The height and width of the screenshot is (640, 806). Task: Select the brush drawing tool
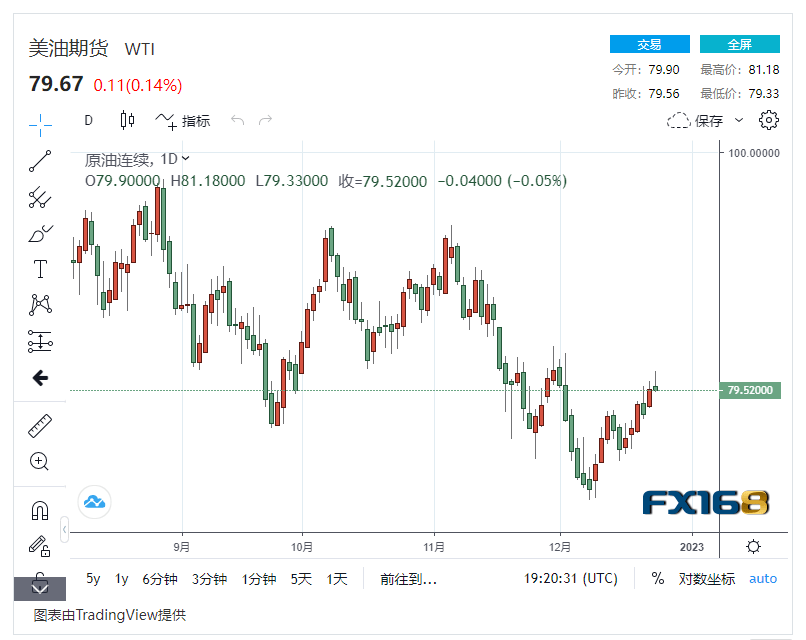tap(40, 234)
